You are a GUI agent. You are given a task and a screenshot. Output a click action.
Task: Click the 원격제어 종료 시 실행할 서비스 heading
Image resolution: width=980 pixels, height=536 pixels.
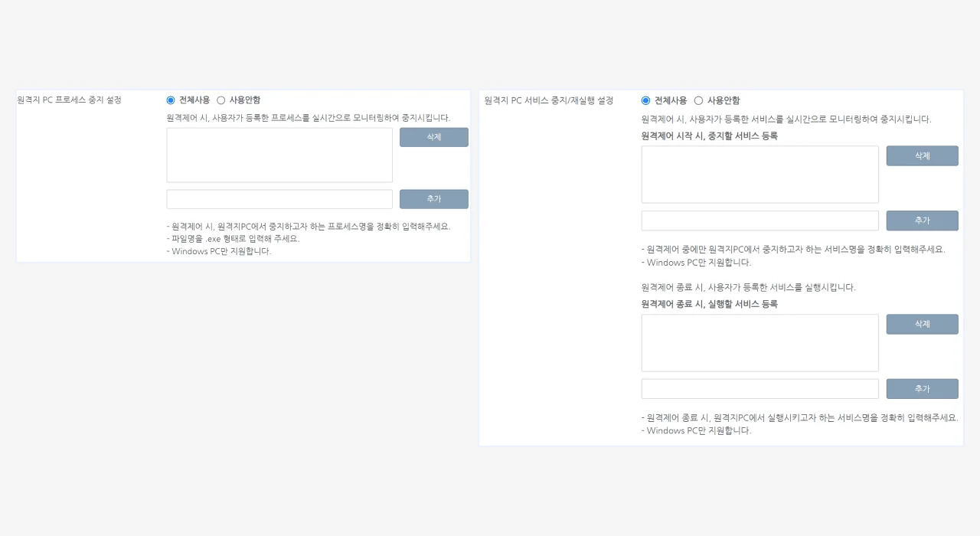710,304
